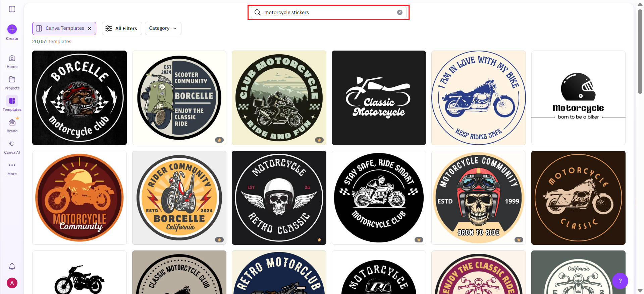The height and width of the screenshot is (294, 644).
Task: Focus the motorcycle stickers search field
Action: coord(329,12)
